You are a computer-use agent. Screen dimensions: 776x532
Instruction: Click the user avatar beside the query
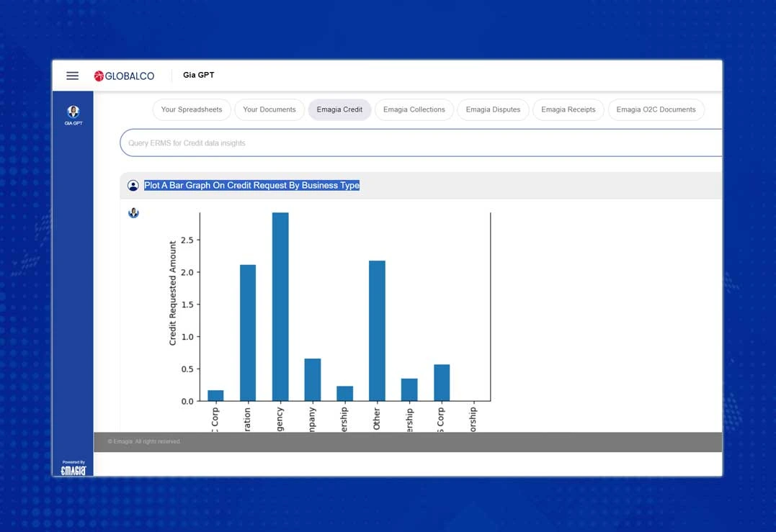pyautogui.click(x=133, y=186)
